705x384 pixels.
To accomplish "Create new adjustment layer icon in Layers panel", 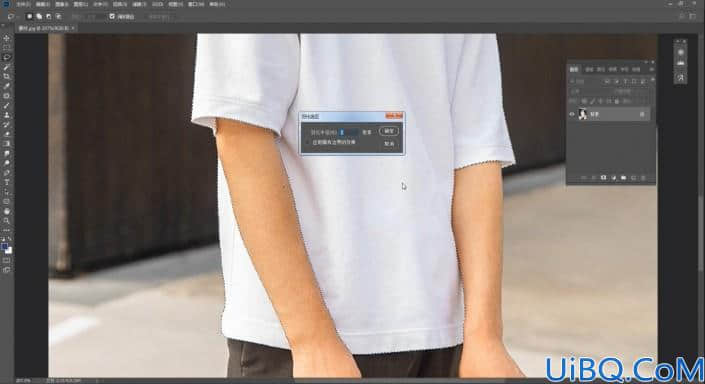I will 613,178.
